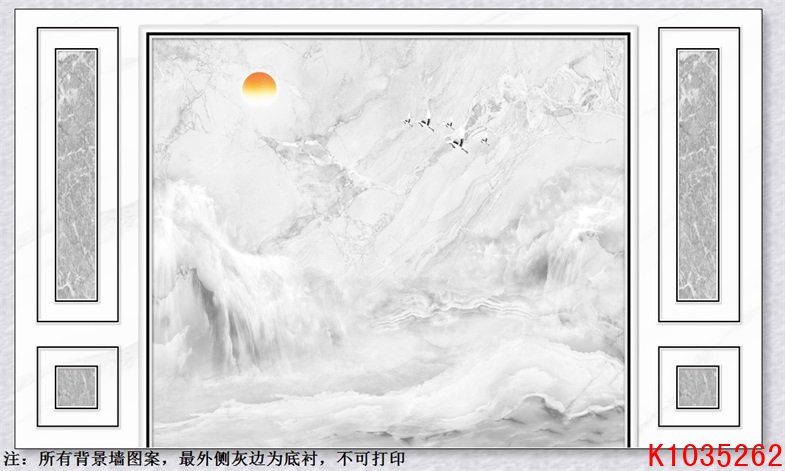Select the small square marble panel bottom-right
Viewport: 785px width, 471px height.
tap(698, 387)
